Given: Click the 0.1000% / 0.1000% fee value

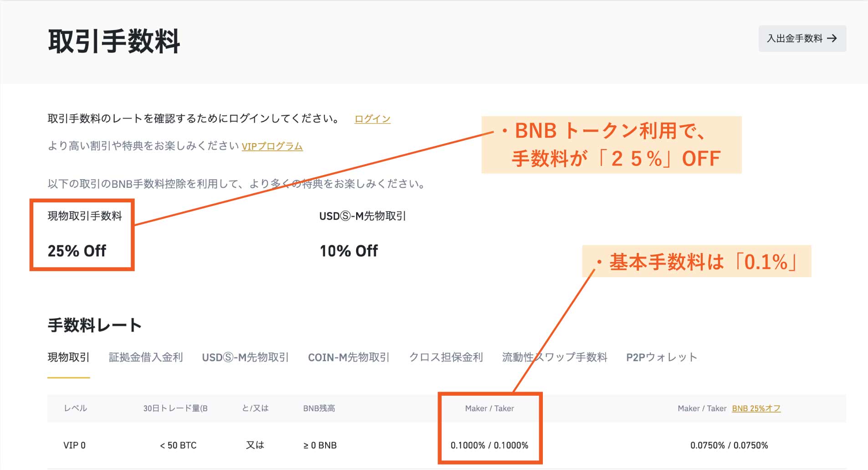Looking at the screenshot, I should (x=489, y=445).
